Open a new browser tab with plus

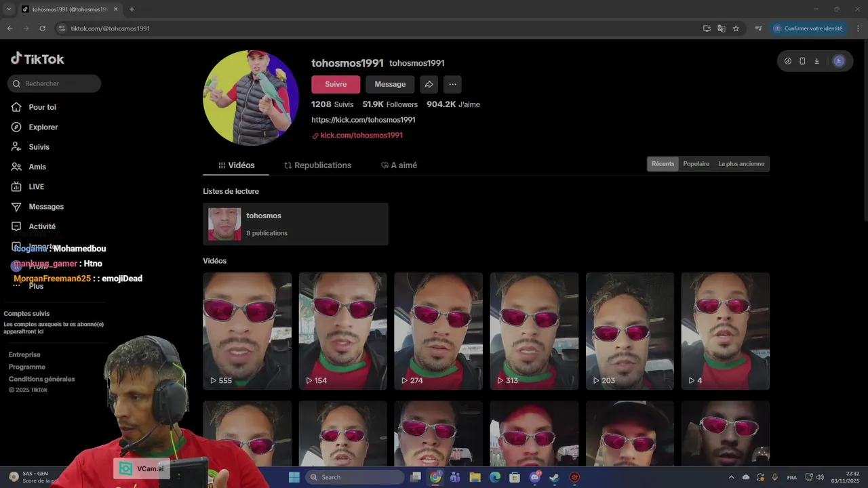click(x=132, y=9)
